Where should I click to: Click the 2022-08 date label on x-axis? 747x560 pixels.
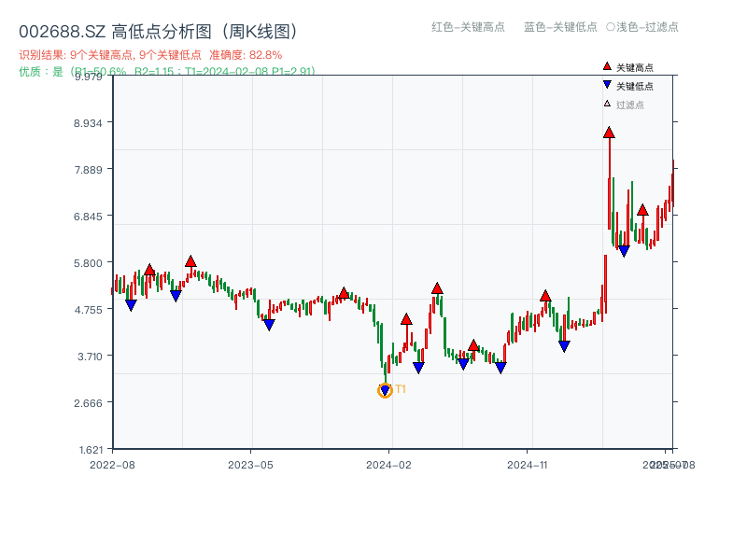coord(112,464)
